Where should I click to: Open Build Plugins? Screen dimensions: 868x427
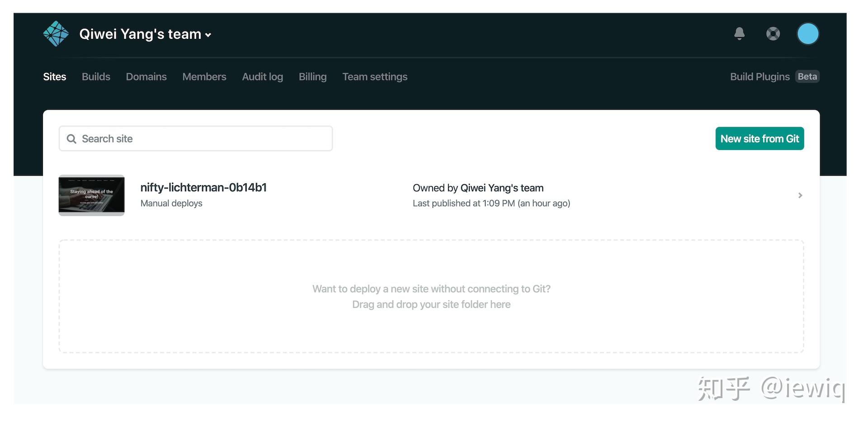pyautogui.click(x=760, y=76)
